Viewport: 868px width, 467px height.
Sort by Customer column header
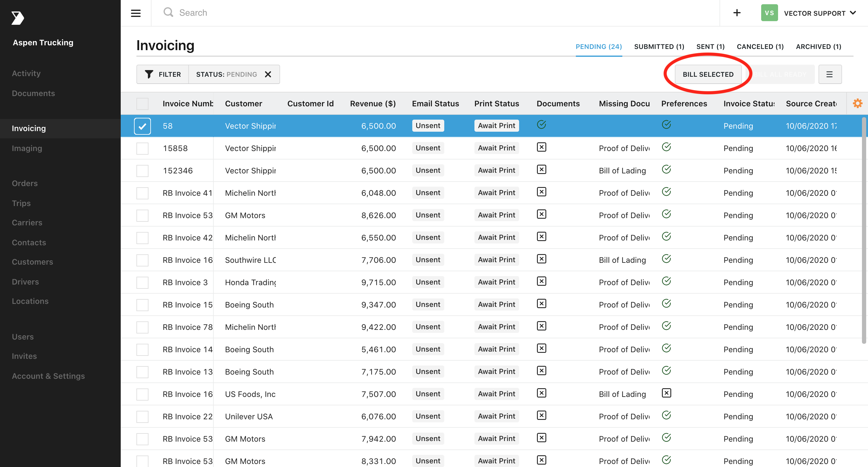coord(244,104)
